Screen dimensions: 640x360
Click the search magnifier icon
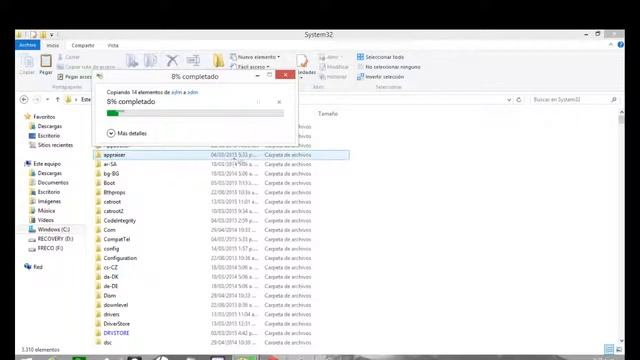(613, 100)
